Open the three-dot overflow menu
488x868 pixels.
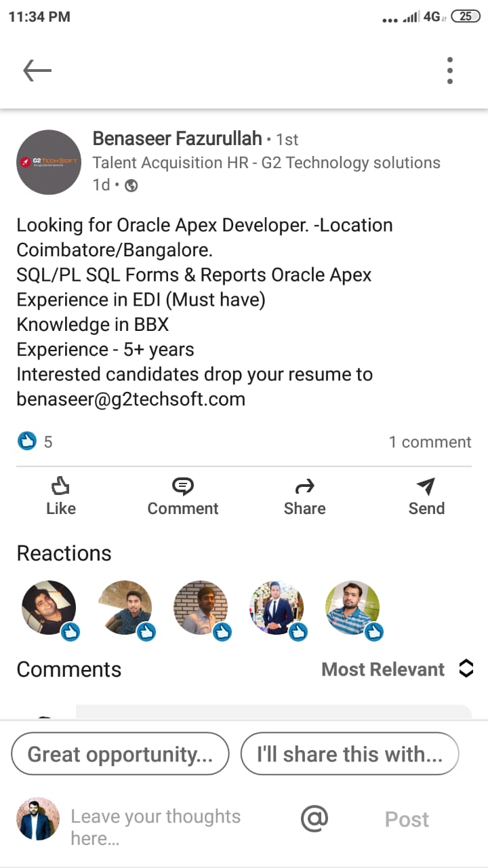pos(450,70)
